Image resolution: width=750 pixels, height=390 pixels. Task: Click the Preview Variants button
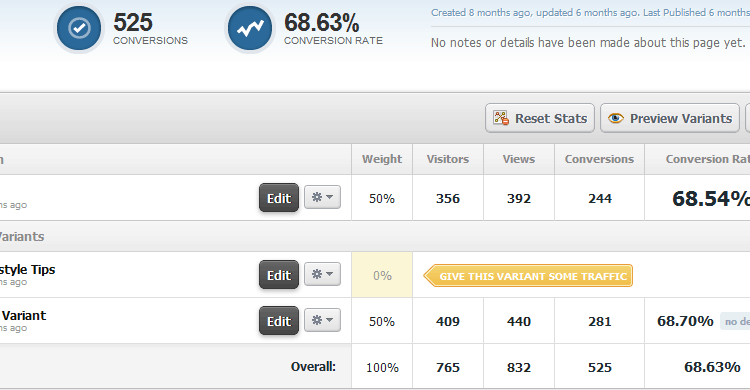670,118
